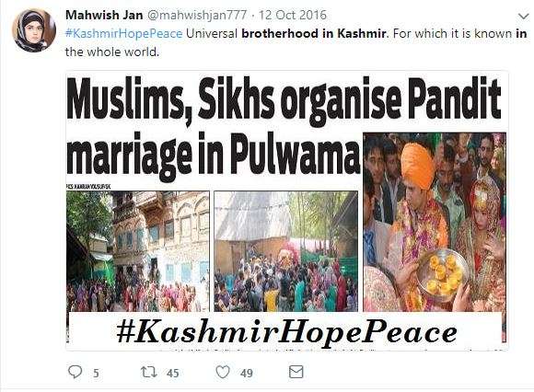534x392 pixels.
Task: Click the tweet body text
Action: [296, 42]
